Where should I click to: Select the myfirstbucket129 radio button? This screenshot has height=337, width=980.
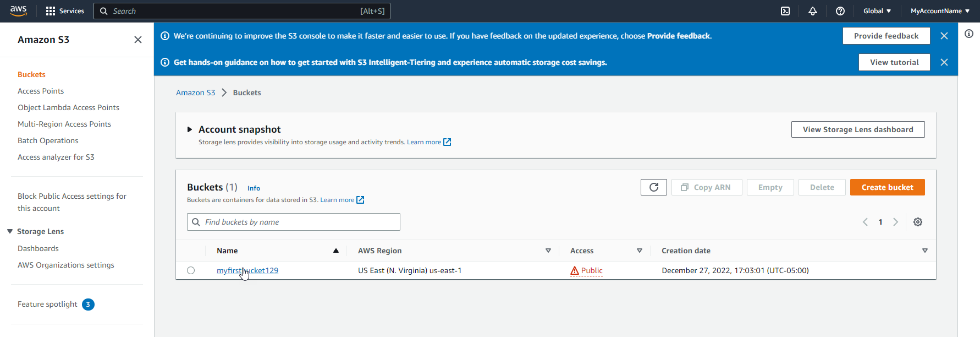[191, 270]
